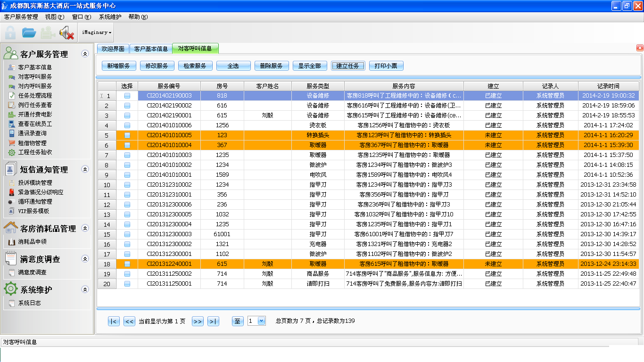Open 循环通知管理 sidebar icon

[11, 202]
